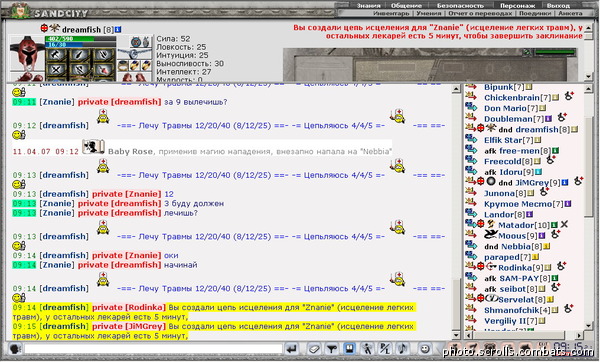Screen dimensions: 600x362
Task: Click the map icon left of green bar
Action: point(528,52)
